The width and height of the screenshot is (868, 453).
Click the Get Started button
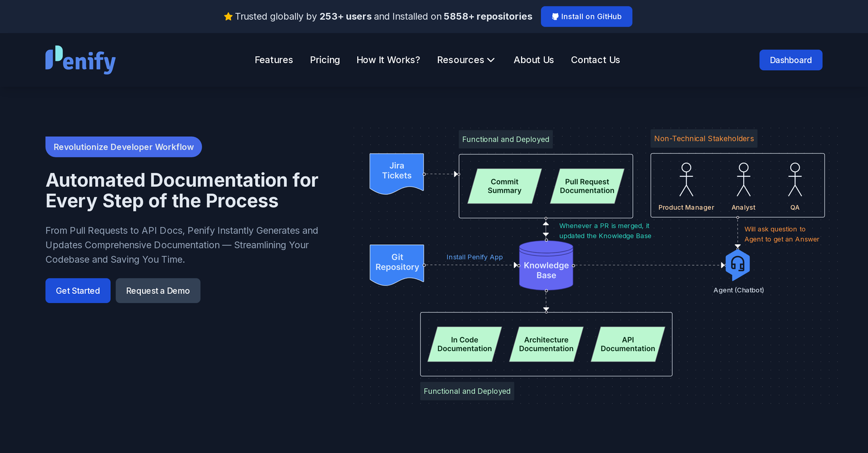click(78, 291)
